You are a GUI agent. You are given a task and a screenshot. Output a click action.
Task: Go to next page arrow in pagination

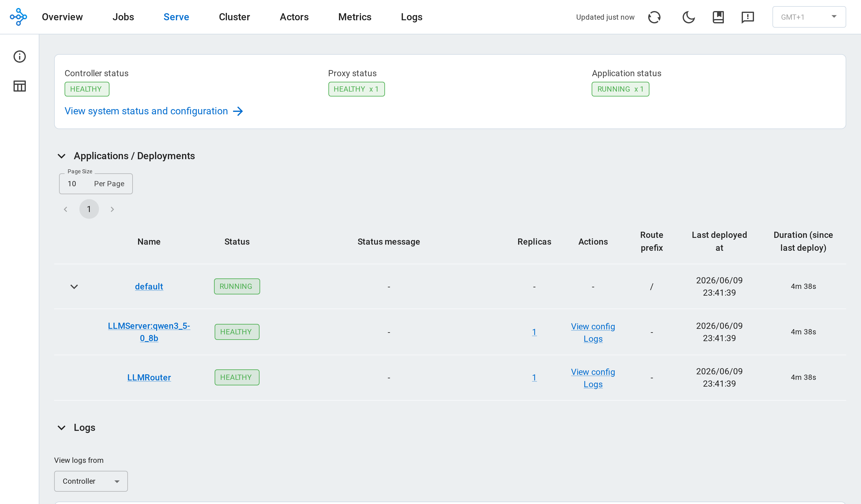[112, 209]
